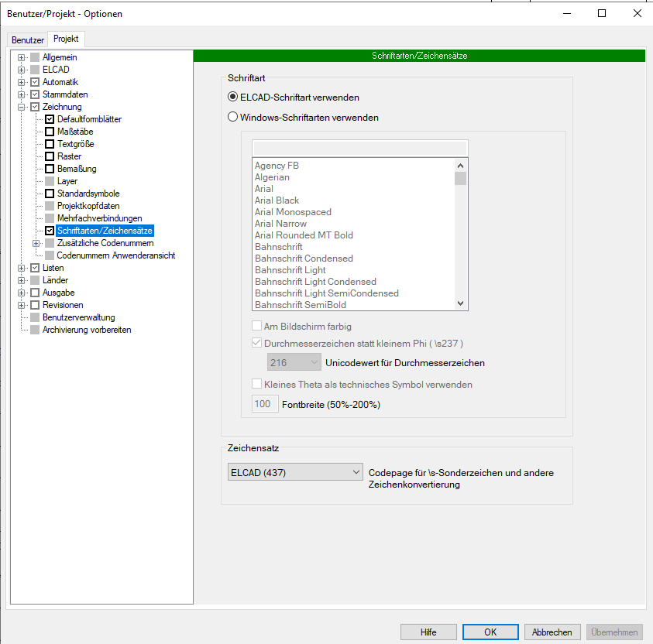Toggle the Stammdaten checkbox in tree
The width and height of the screenshot is (653, 644).
pos(35,94)
